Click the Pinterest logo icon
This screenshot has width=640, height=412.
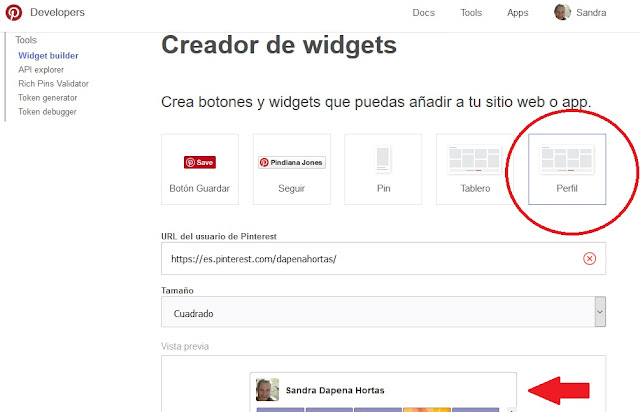(13, 13)
